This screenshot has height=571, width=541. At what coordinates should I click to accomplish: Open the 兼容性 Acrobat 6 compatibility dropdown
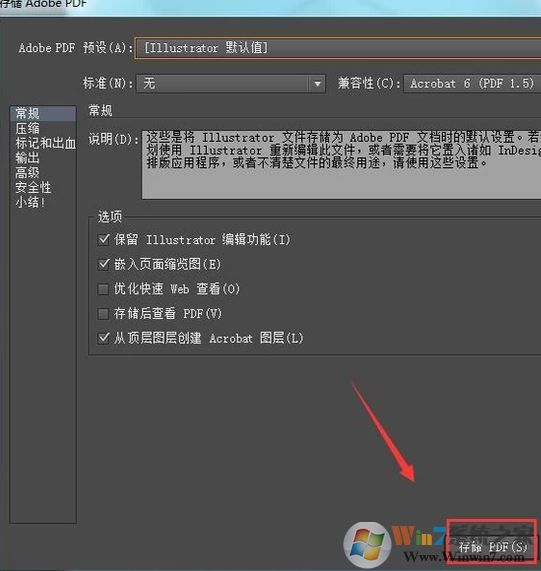(x=472, y=84)
